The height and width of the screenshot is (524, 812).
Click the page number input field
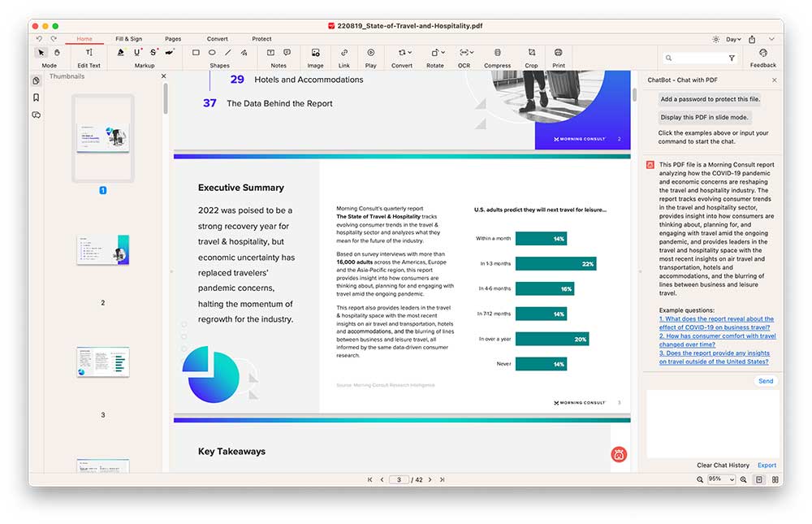point(399,480)
